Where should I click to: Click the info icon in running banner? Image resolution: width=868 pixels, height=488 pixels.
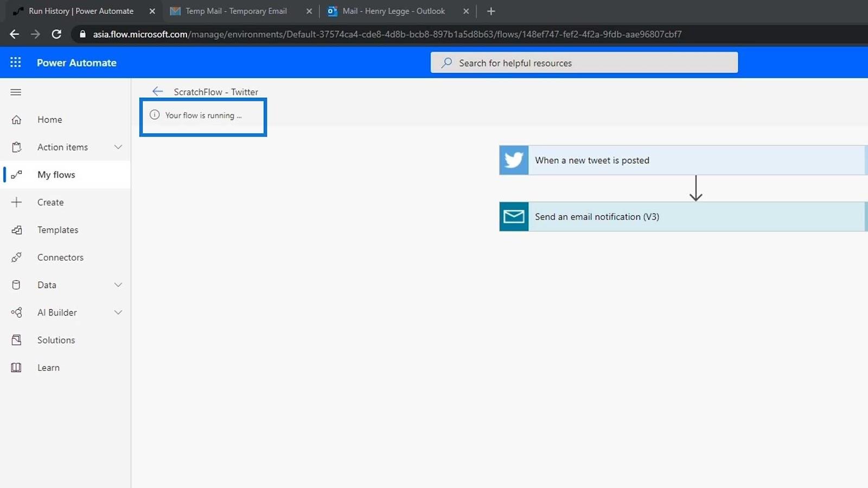[155, 115]
